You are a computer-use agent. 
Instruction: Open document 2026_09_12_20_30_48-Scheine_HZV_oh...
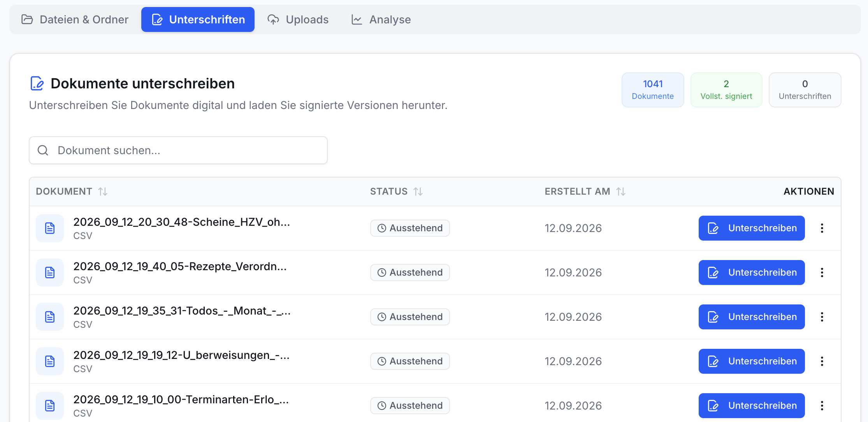[x=182, y=222]
